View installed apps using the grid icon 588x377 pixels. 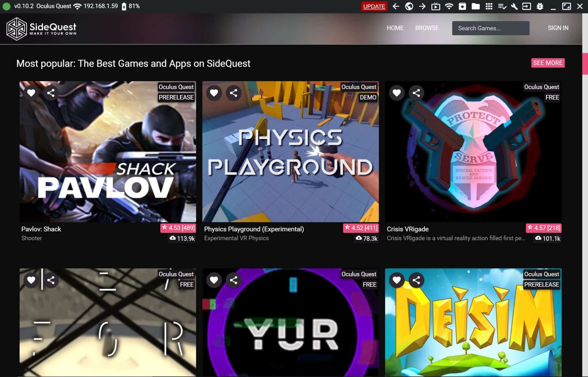(x=489, y=6)
